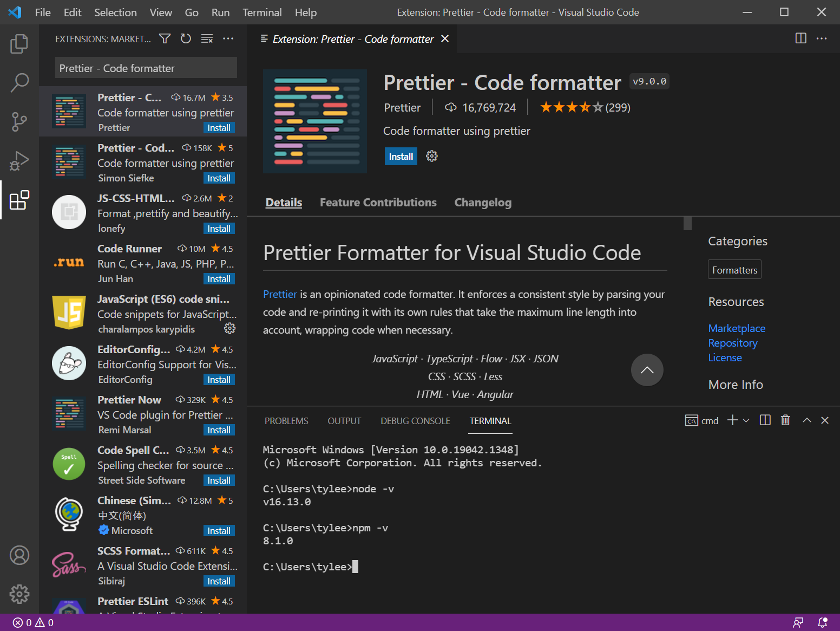Open the View menu
Screen dimensions: 840x631
tap(161, 12)
